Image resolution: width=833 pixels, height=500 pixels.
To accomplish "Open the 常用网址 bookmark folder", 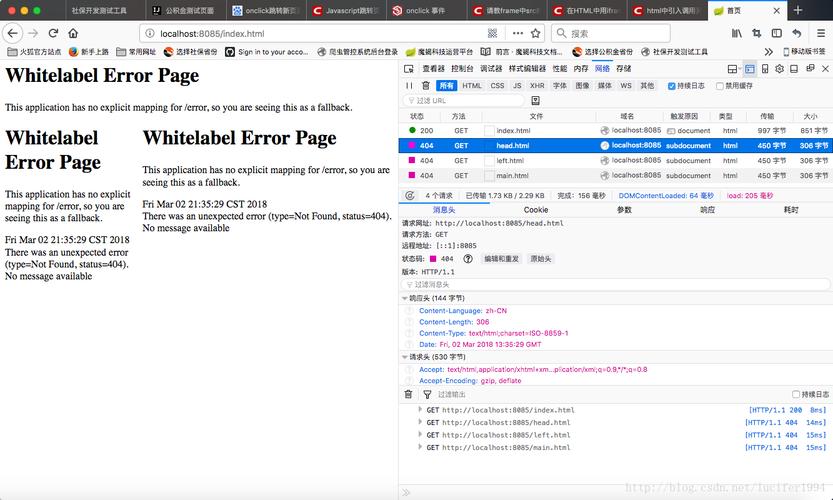I will click(x=137, y=52).
